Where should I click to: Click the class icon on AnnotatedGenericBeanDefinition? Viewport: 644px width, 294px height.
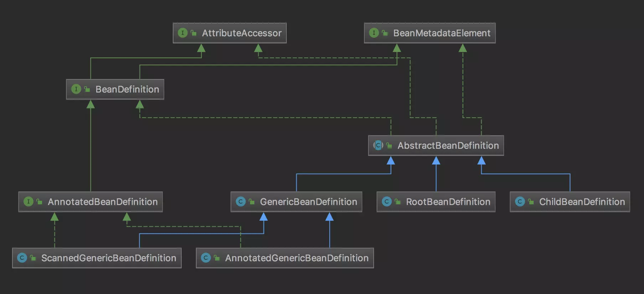pyautogui.click(x=206, y=258)
